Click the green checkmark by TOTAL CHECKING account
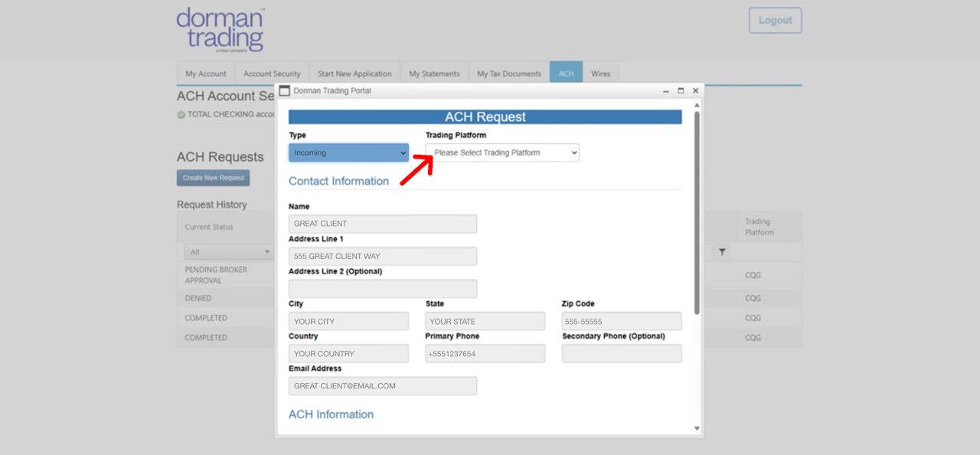The height and width of the screenshot is (455, 980). pyautogui.click(x=181, y=115)
